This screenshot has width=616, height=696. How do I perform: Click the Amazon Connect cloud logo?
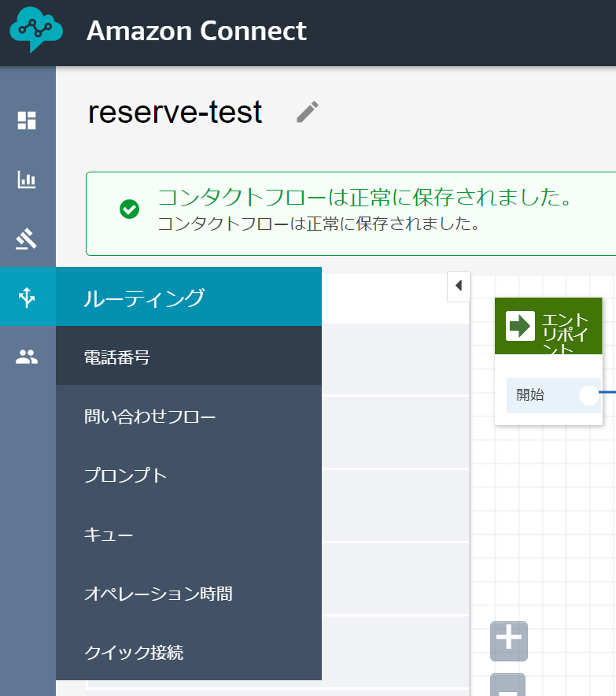[36, 30]
